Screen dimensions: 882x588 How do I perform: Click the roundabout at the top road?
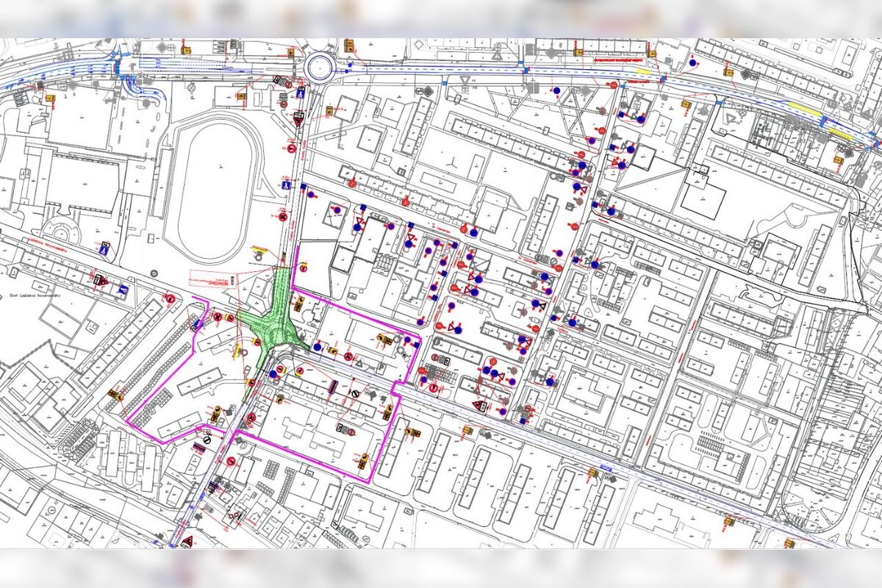click(x=320, y=68)
